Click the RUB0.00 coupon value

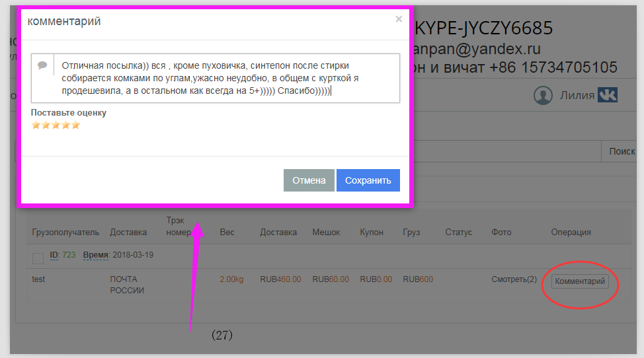coord(376,279)
